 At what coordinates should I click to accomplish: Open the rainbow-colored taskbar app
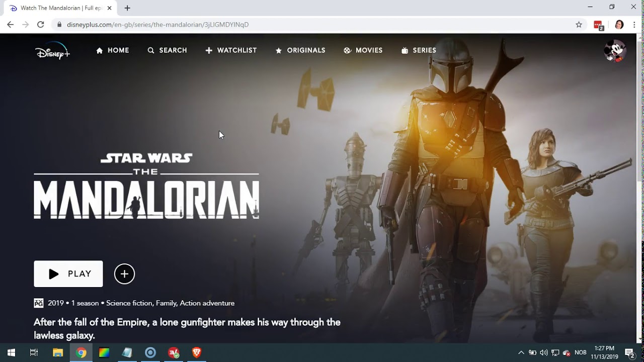(x=104, y=352)
